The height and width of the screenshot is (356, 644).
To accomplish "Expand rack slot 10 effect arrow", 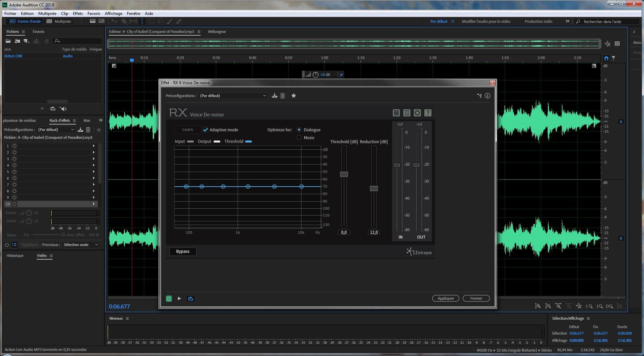I will (x=94, y=204).
